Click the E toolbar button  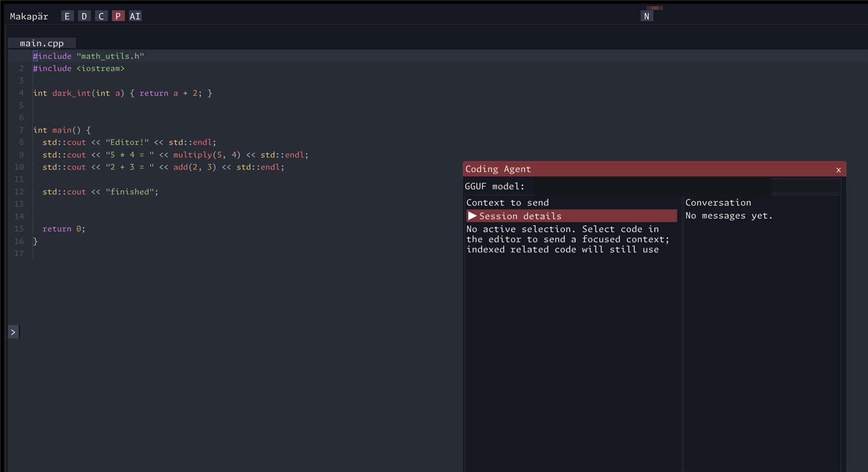(x=67, y=16)
